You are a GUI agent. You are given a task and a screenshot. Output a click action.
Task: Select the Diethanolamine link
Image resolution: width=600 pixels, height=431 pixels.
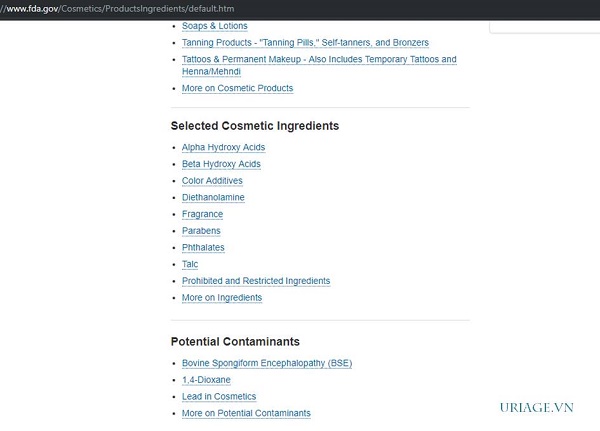213,198
